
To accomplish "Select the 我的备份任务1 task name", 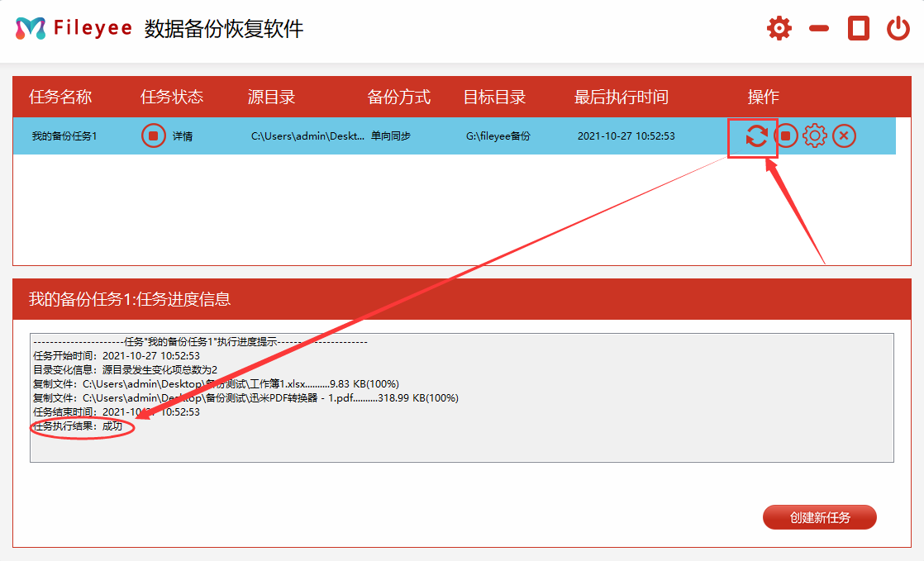I will coord(64,136).
